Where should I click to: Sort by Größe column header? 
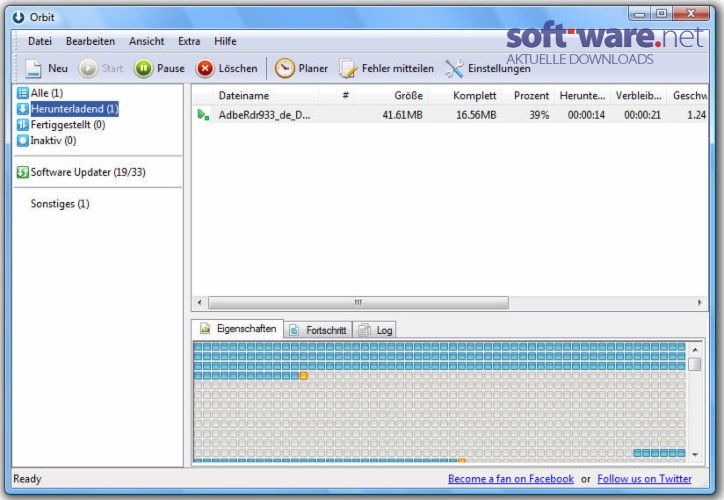coord(391,96)
